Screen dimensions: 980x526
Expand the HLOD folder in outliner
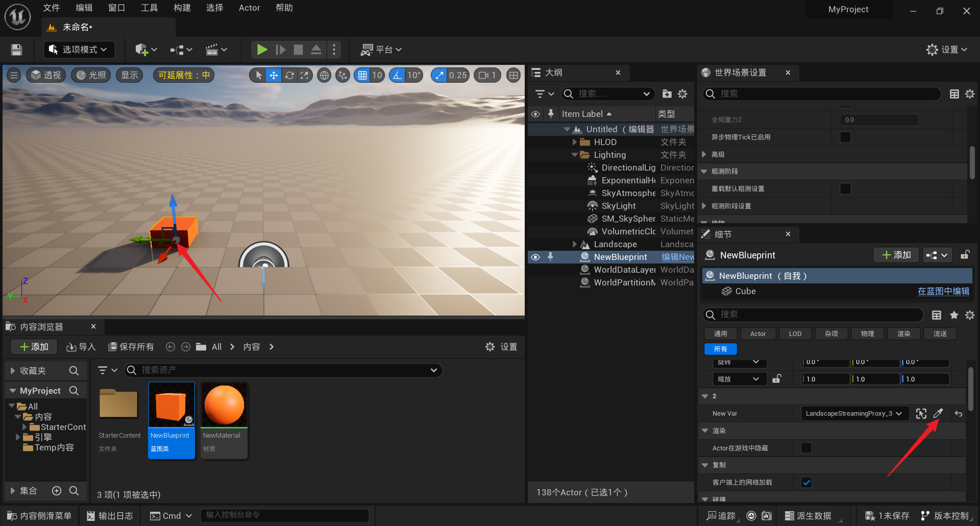[574, 142]
